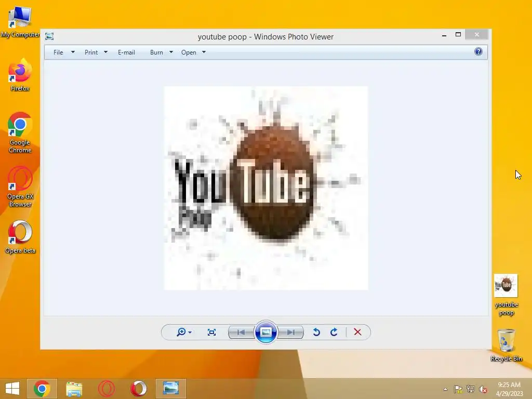
Task: Select the Google Chrome desktop shortcut
Action: coord(20,132)
